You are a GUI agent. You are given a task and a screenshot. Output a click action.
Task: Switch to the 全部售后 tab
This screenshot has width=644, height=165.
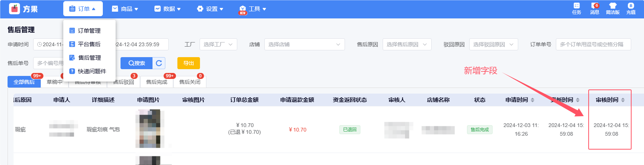point(24,82)
